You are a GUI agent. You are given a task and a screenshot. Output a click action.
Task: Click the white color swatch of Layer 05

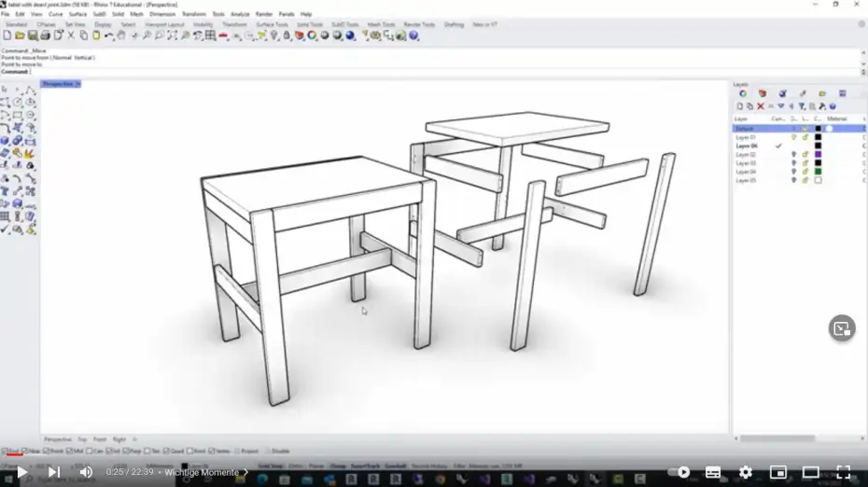point(818,180)
